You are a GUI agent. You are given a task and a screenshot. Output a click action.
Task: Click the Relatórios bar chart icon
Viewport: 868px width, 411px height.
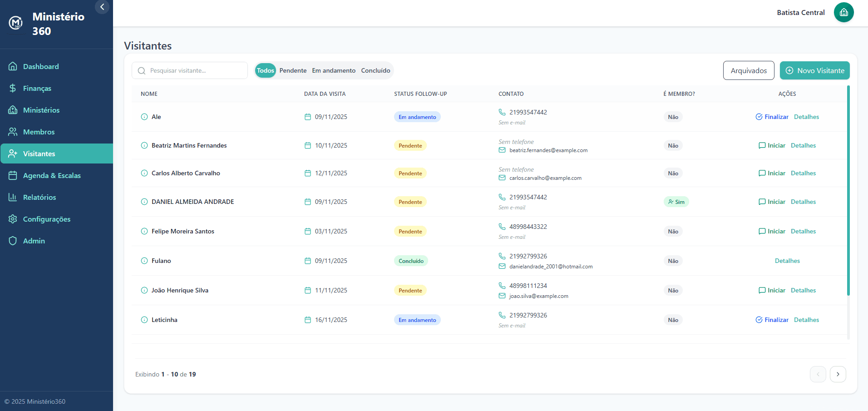click(x=13, y=197)
